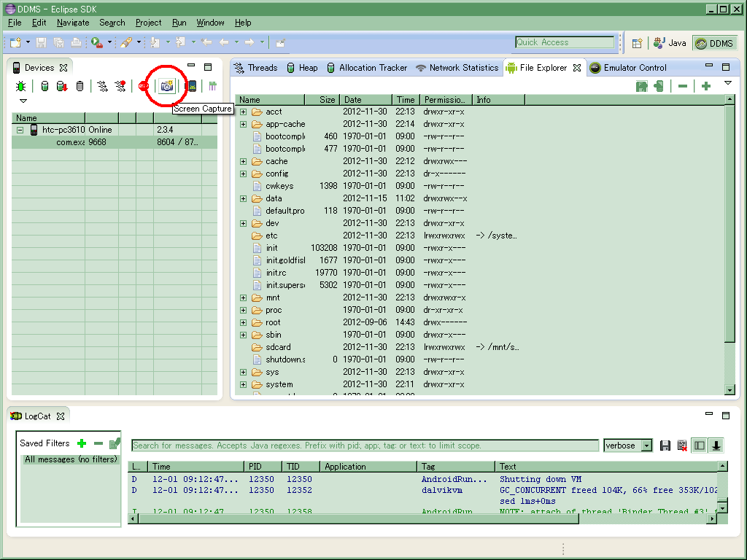Switch to the Threads tab
Screen dimensions: 747x560
[x=256, y=68]
